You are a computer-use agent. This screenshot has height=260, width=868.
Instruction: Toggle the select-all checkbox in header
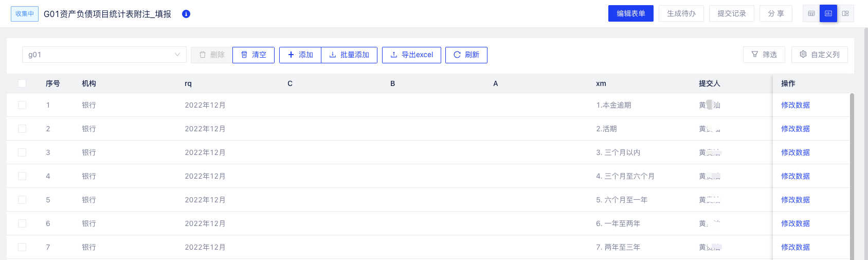click(x=22, y=83)
